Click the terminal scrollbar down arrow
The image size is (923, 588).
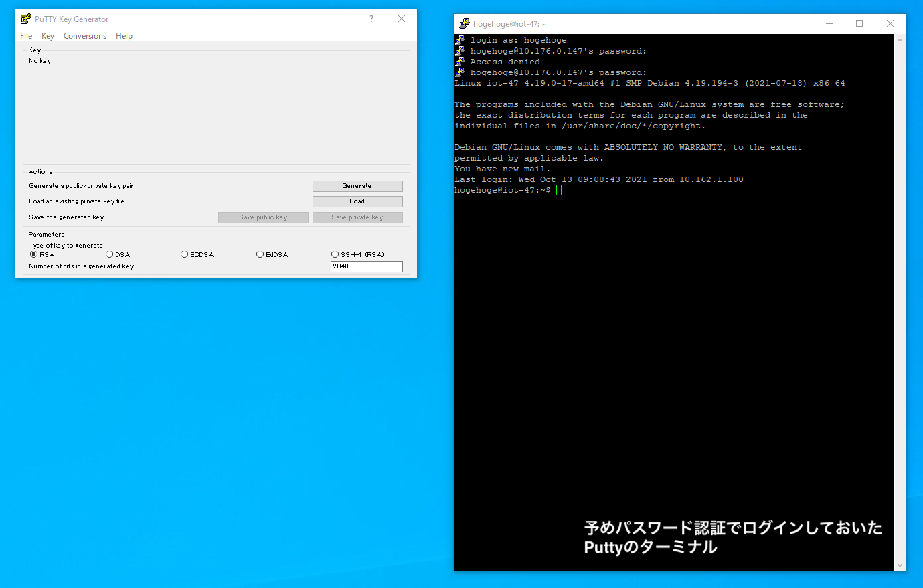(900, 565)
